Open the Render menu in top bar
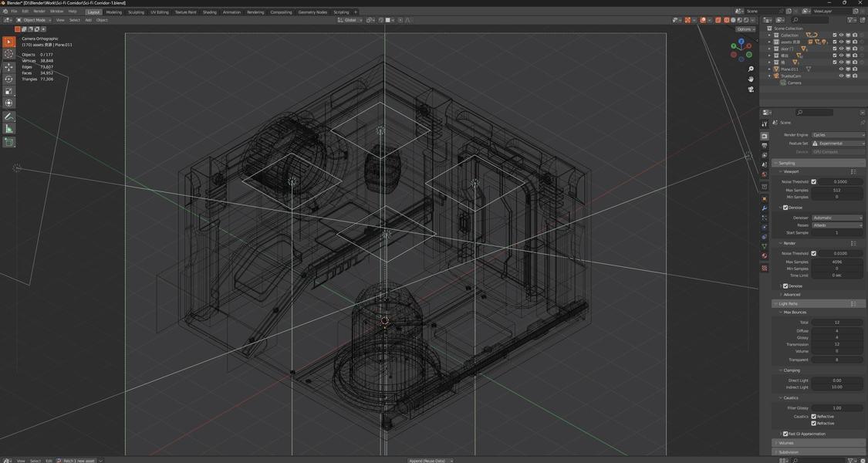Screen dimensions: 868x463 point(39,11)
